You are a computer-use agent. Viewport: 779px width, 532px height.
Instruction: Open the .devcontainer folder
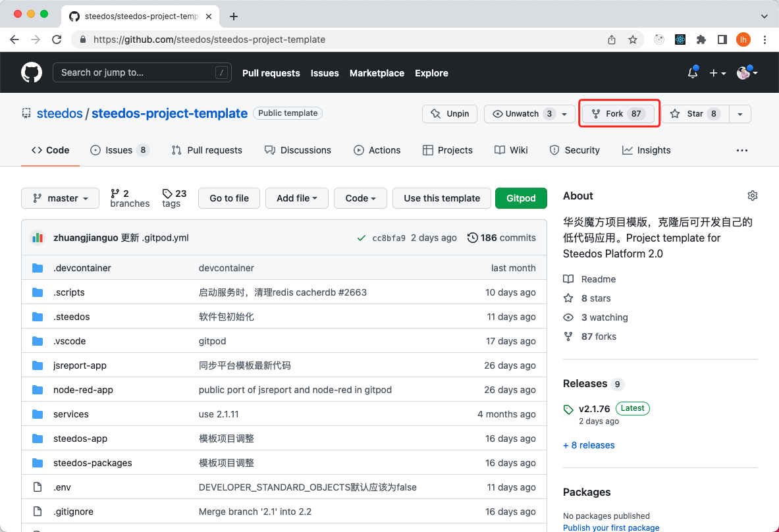tap(82, 268)
